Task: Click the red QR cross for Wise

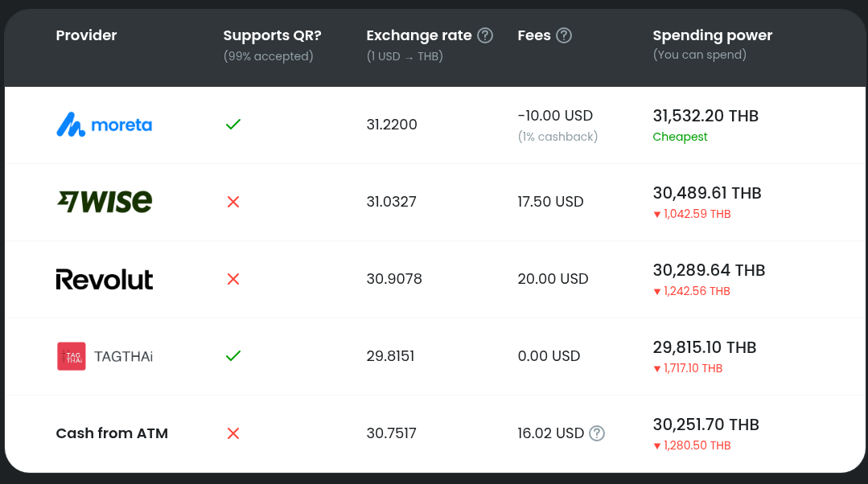Action: (x=233, y=202)
